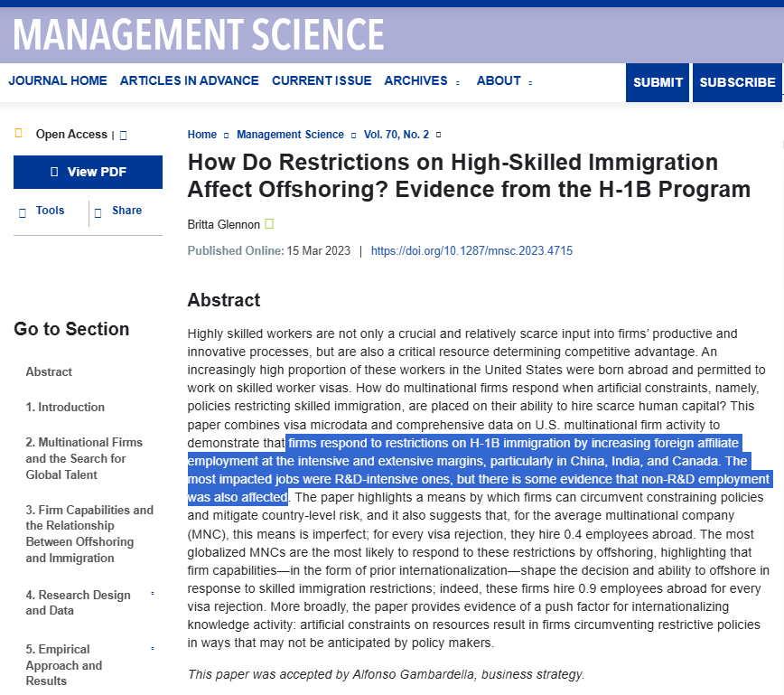This screenshot has height=695, width=784.
Task: Go to 4. Research Design and Data
Action: point(78,603)
